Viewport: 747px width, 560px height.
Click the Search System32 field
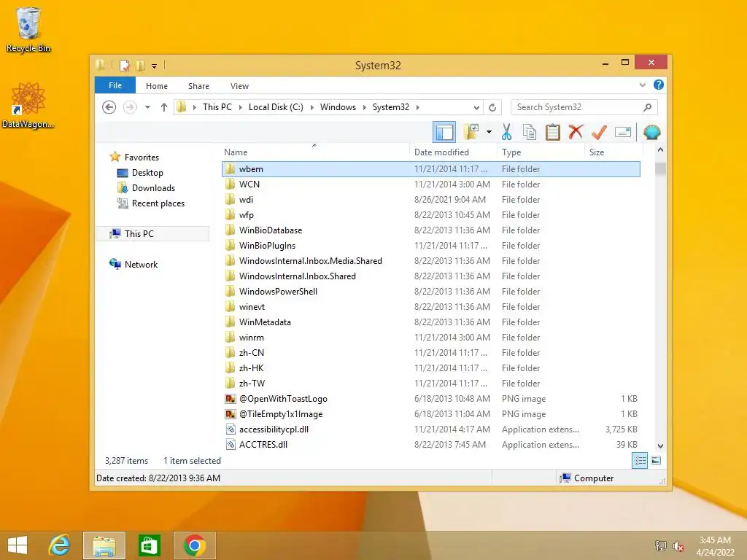[584, 107]
